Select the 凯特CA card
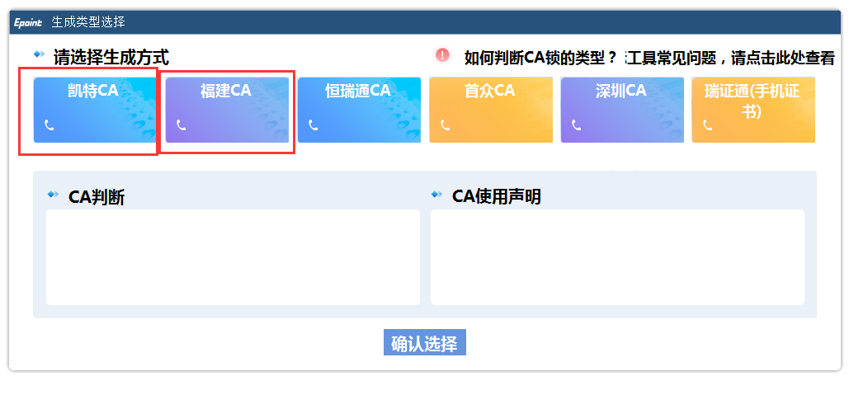Viewport: 868px width, 395px height. [x=95, y=110]
